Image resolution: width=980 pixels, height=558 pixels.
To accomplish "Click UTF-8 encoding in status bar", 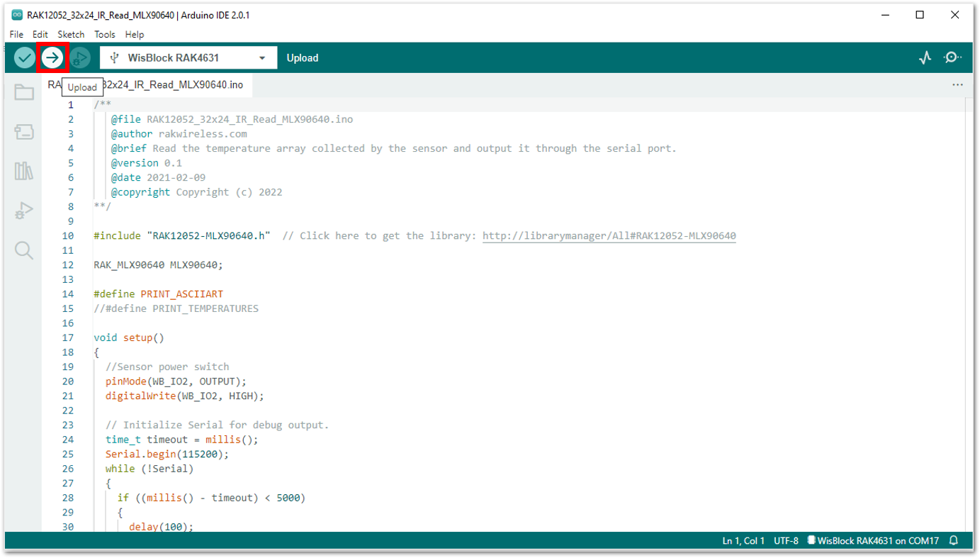I will pos(786,541).
